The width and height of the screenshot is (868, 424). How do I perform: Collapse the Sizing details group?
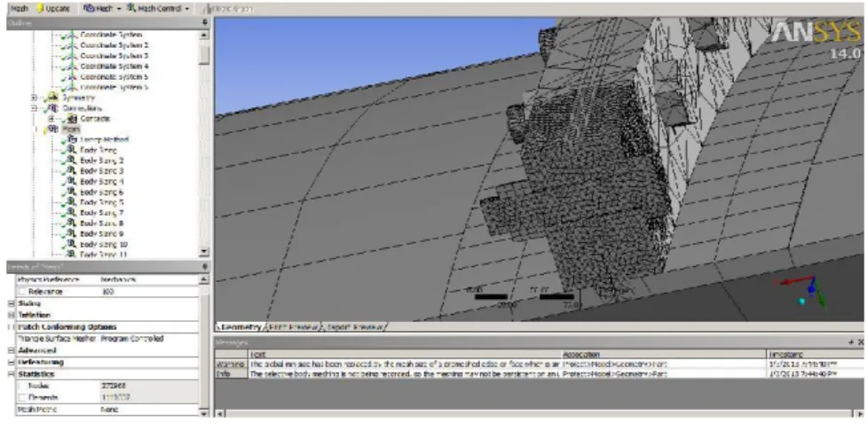point(11,303)
